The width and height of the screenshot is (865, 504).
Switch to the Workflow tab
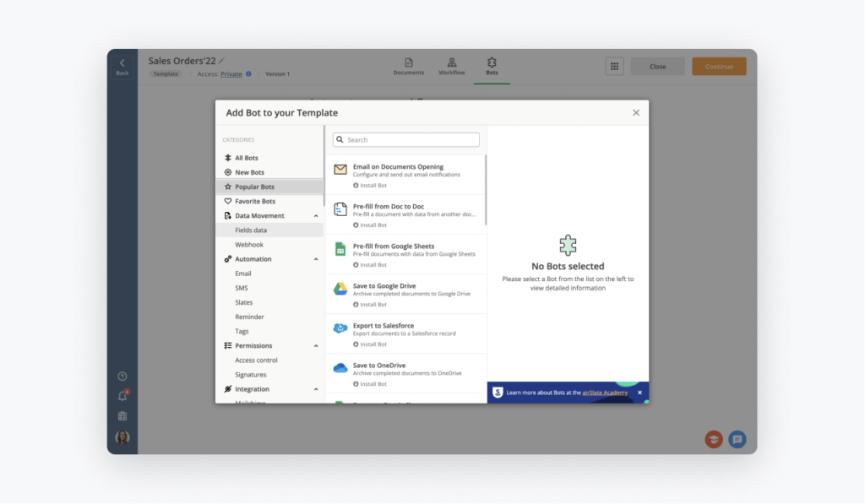tap(452, 67)
